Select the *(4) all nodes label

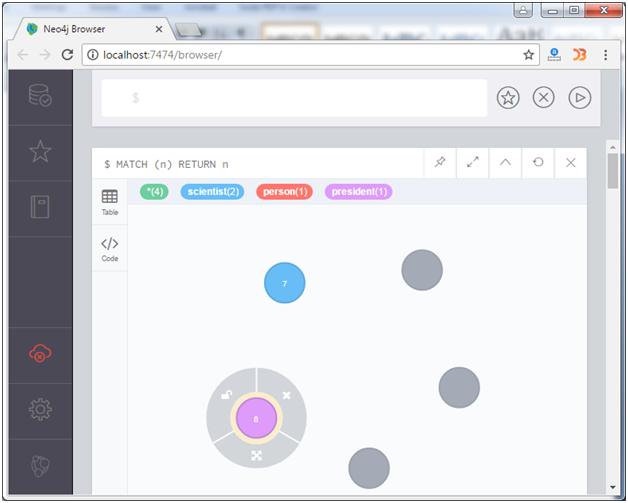coord(154,192)
